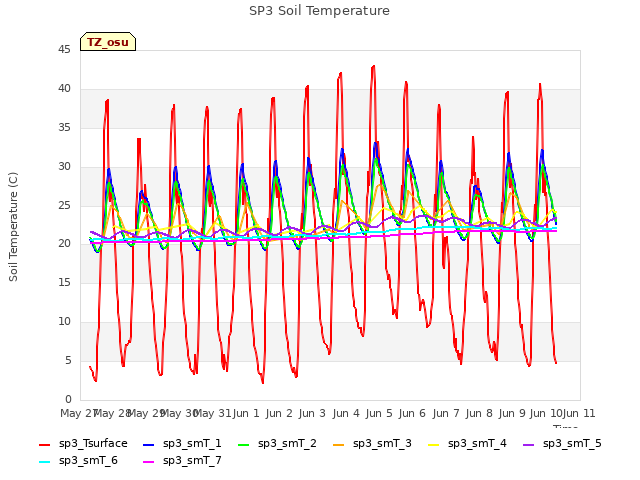Click the sp3_smT_4 legend entry
Screen dimensions: 640x480
point(467,444)
